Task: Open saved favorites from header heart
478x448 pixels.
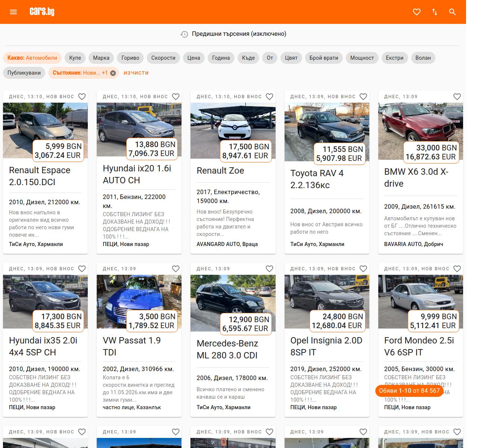Action: [x=417, y=12]
